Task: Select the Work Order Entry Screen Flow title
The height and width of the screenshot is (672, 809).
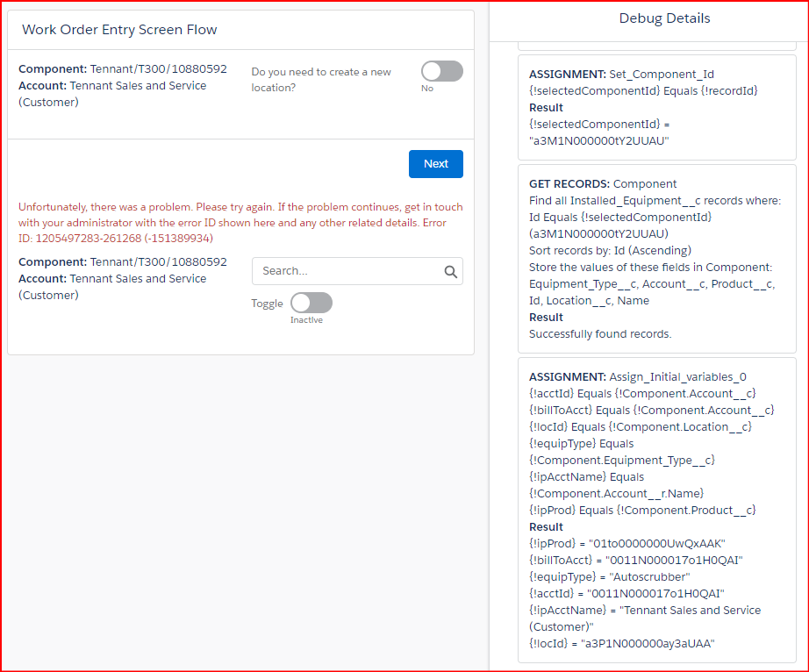Action: click(x=119, y=30)
